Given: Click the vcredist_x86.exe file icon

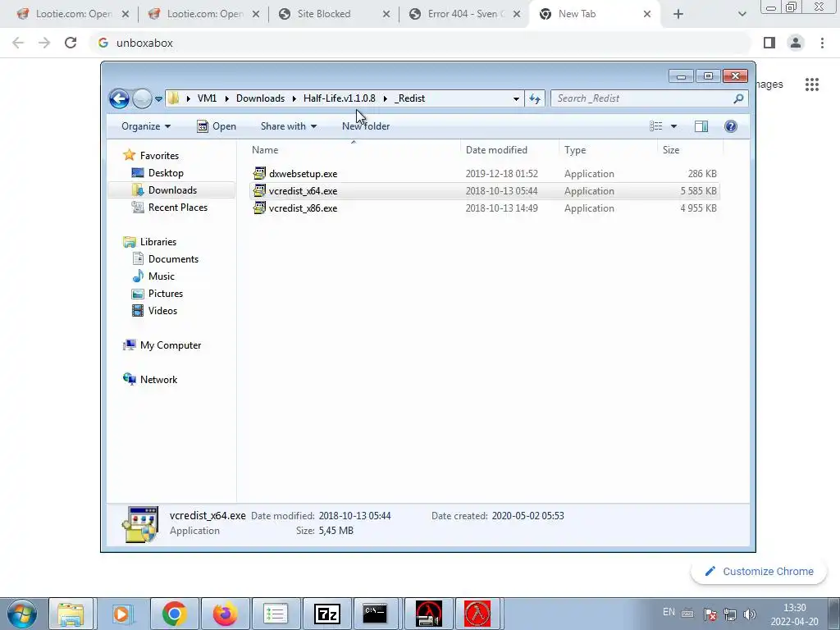Looking at the screenshot, I should coord(259,208).
